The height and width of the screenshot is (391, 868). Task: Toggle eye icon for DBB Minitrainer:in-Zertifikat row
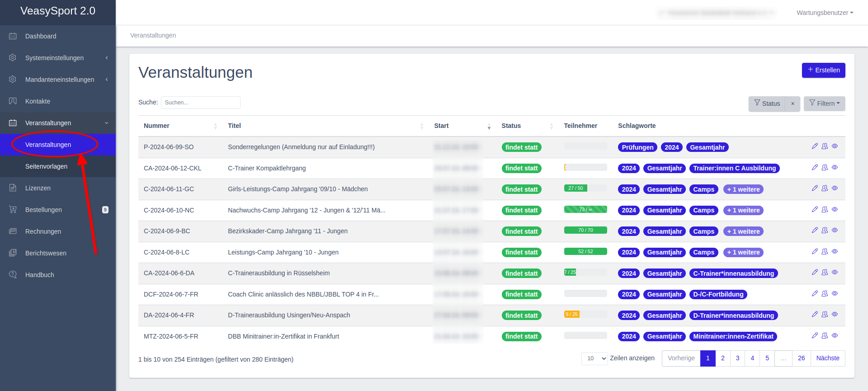click(835, 336)
